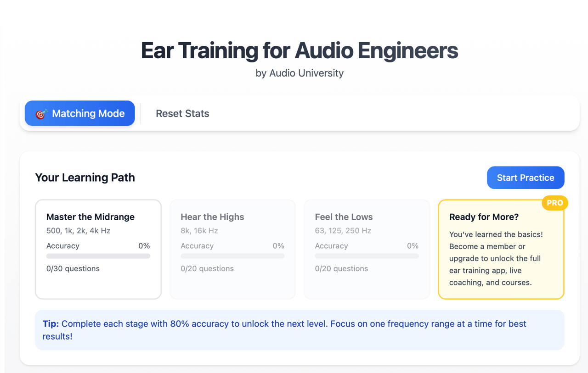Click the by Audio University subtitle
The width and height of the screenshot is (588, 373).
coord(299,73)
